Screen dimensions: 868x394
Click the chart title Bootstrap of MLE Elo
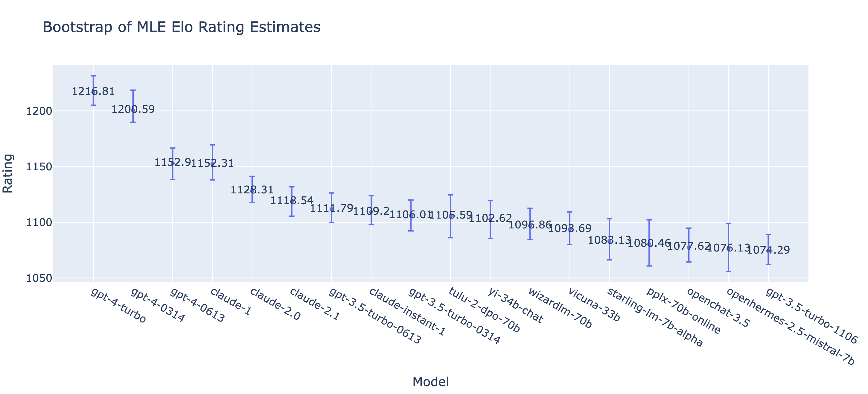(x=181, y=27)
